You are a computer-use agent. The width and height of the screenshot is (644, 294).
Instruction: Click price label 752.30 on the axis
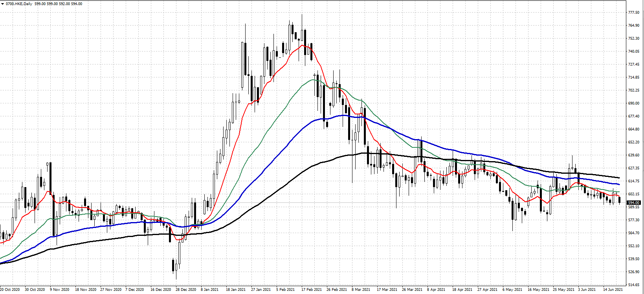click(x=634, y=39)
